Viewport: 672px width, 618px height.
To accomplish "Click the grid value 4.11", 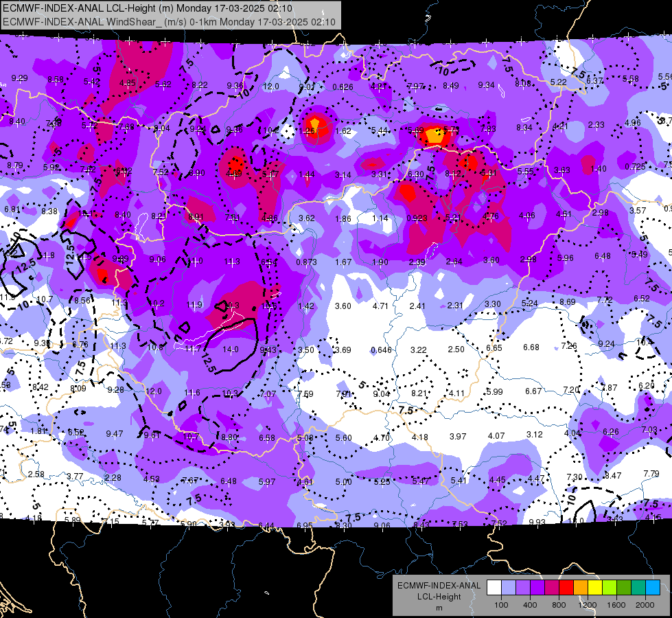I will 457,393.
